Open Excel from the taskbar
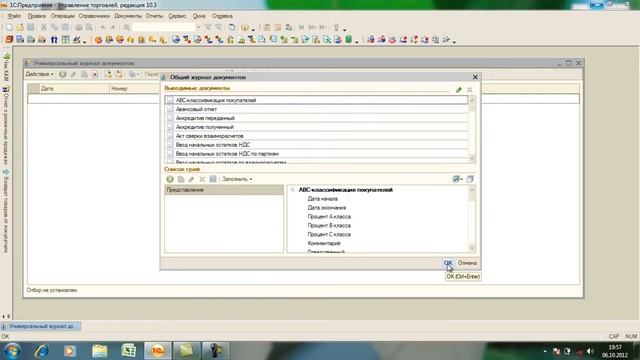640x360 pixels. click(x=129, y=351)
